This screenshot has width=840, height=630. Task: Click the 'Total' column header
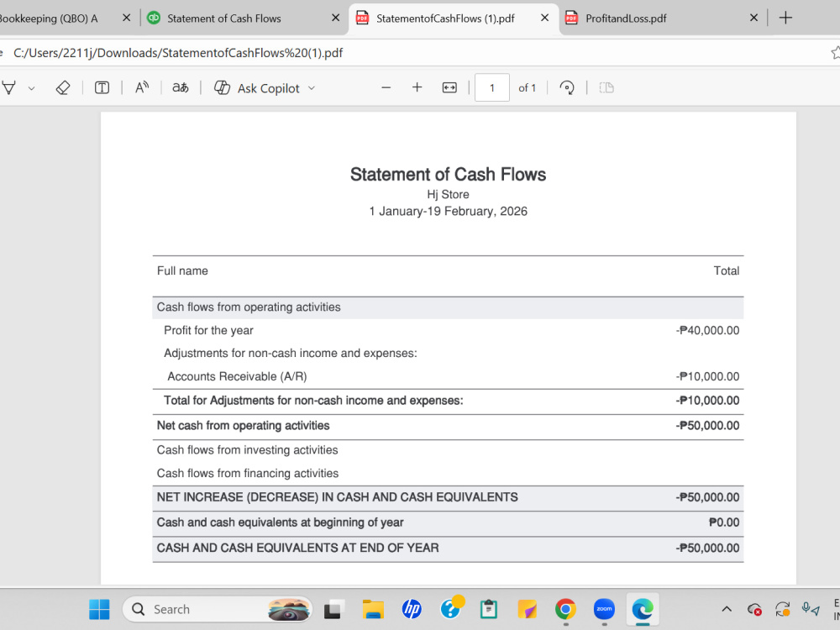click(727, 271)
